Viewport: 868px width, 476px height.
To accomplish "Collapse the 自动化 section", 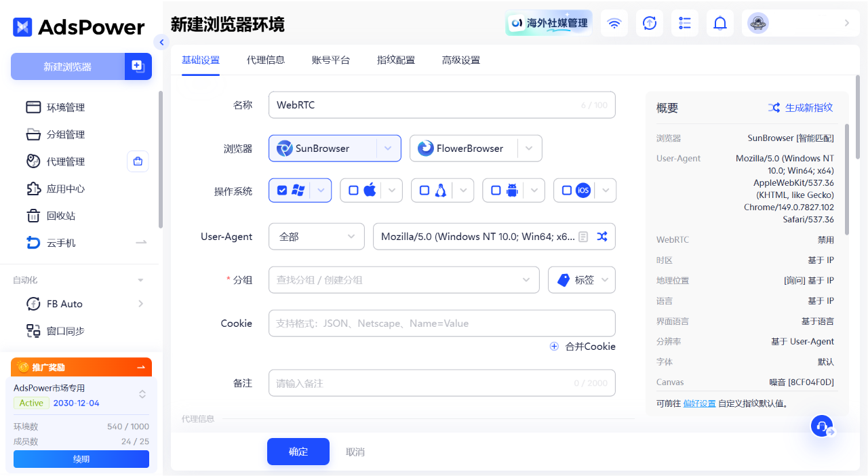I will [x=140, y=280].
